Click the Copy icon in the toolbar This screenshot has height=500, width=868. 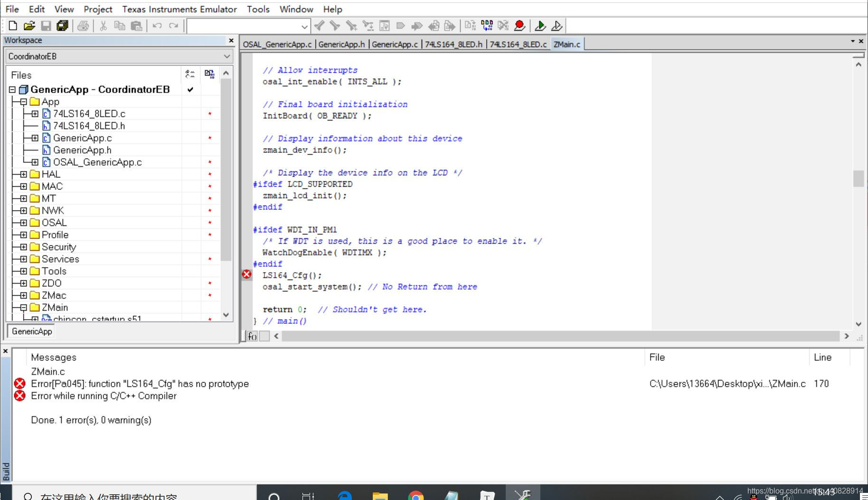coord(120,26)
